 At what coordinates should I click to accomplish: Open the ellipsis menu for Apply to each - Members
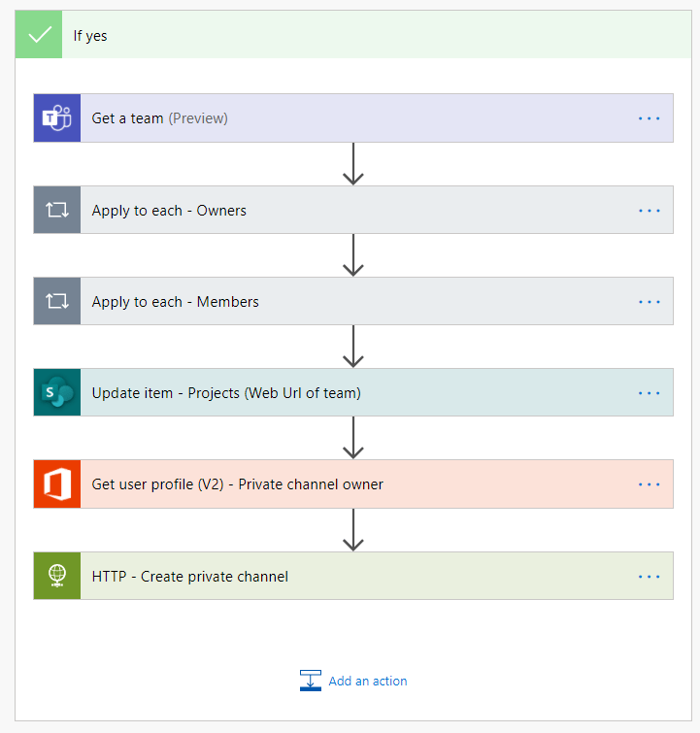click(x=649, y=301)
